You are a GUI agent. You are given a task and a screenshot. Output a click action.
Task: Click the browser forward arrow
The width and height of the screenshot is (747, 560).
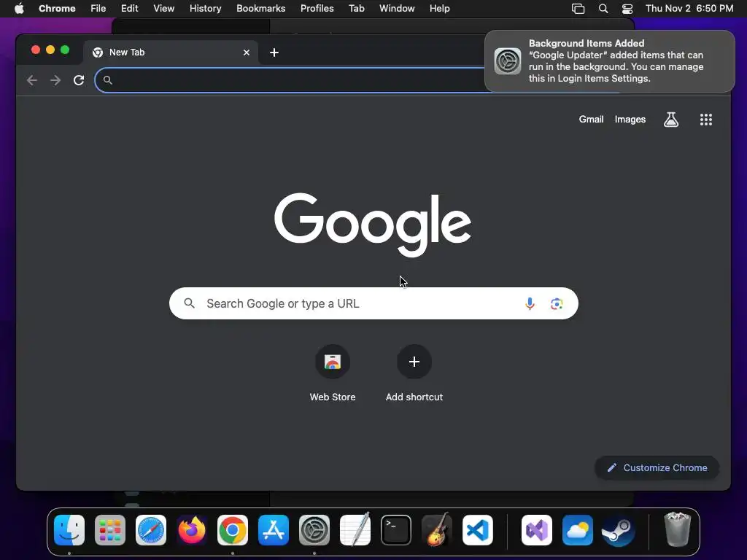55,80
